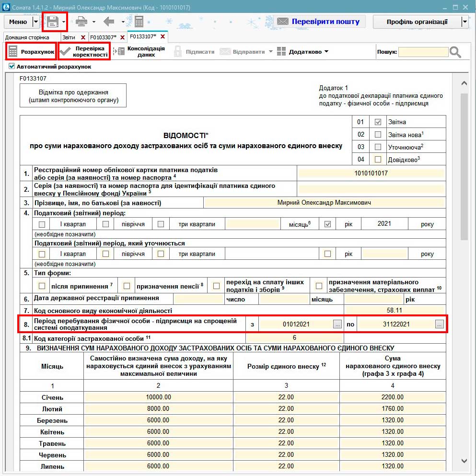Click the Save floppy disk icon

(52, 22)
